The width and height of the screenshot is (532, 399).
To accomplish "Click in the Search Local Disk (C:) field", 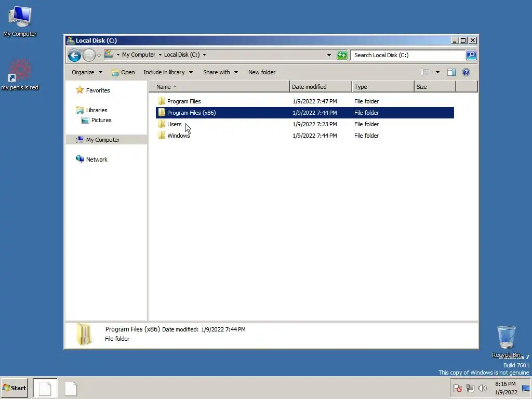I will (407, 55).
